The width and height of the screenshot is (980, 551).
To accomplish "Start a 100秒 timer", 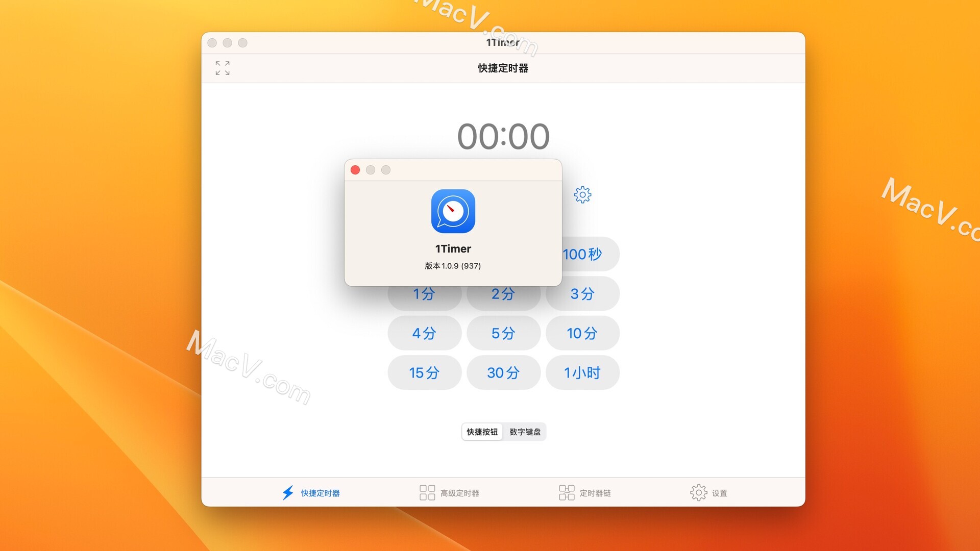I will click(x=591, y=254).
